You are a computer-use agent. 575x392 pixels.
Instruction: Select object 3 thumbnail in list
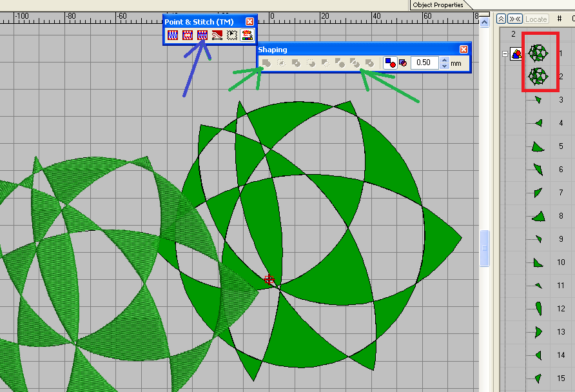click(x=538, y=99)
